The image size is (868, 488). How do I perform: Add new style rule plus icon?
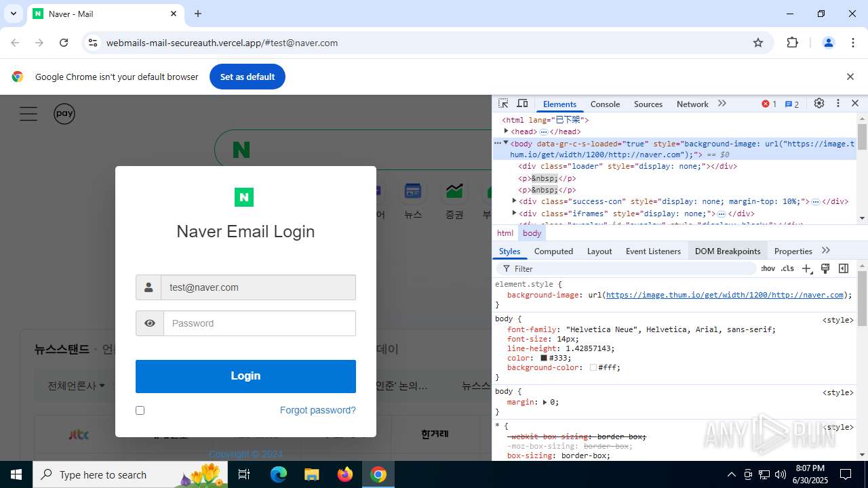(806, 269)
